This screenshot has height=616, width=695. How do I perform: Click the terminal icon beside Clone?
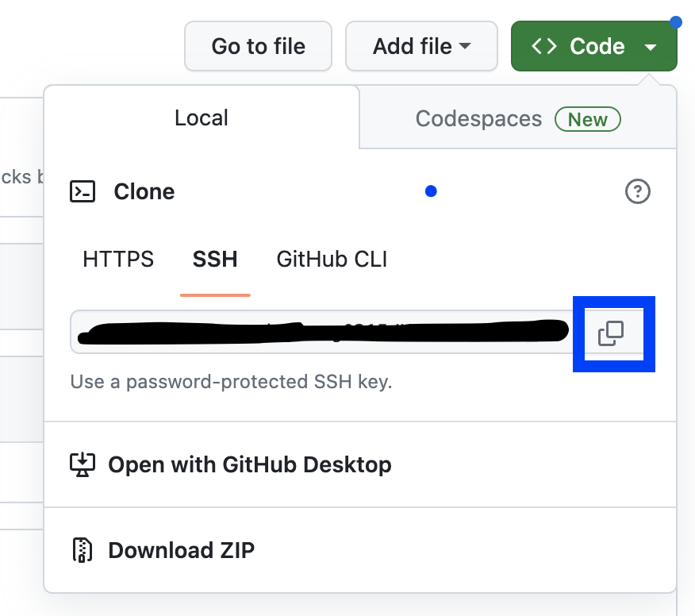tap(83, 191)
